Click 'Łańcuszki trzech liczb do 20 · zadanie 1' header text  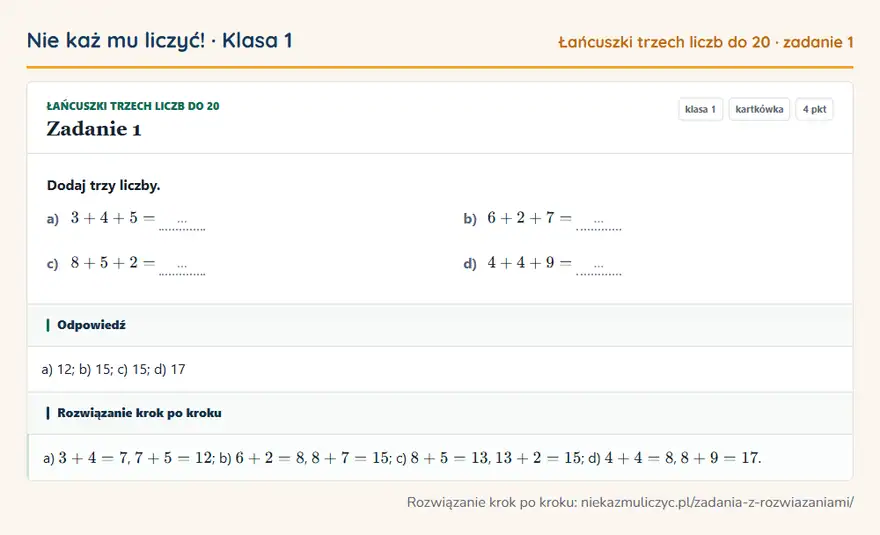click(x=706, y=42)
